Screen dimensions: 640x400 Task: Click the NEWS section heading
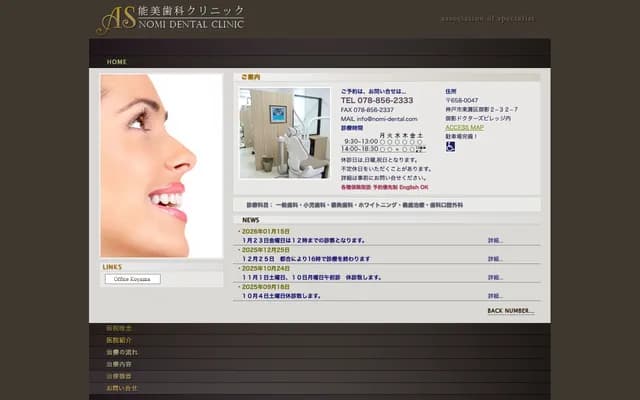(251, 220)
